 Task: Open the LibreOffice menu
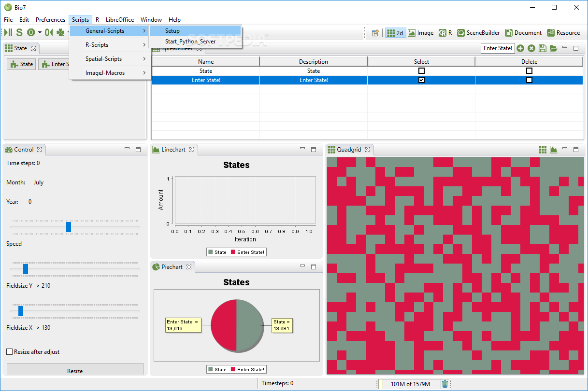coord(120,20)
